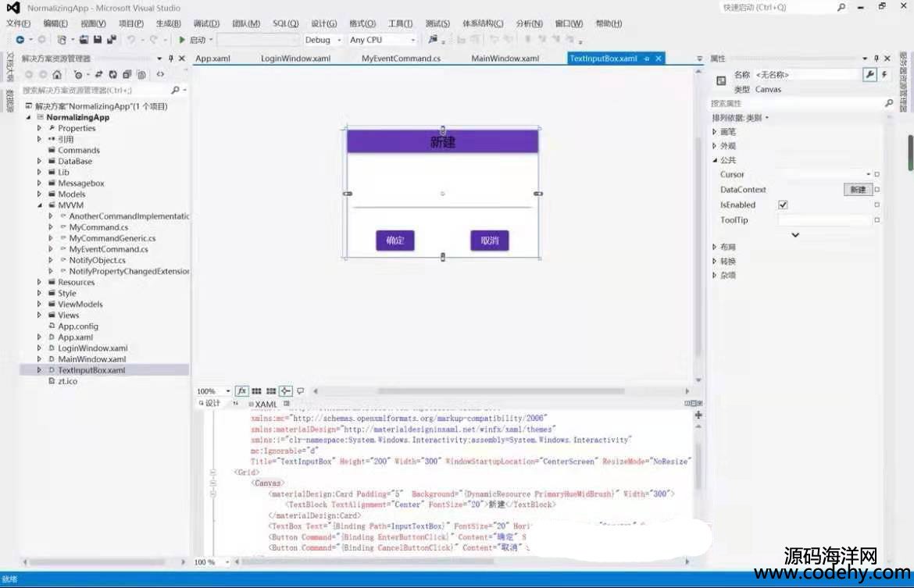Click the designer horizontal scrollbar
This screenshot has height=588, width=914.
tap(500, 391)
